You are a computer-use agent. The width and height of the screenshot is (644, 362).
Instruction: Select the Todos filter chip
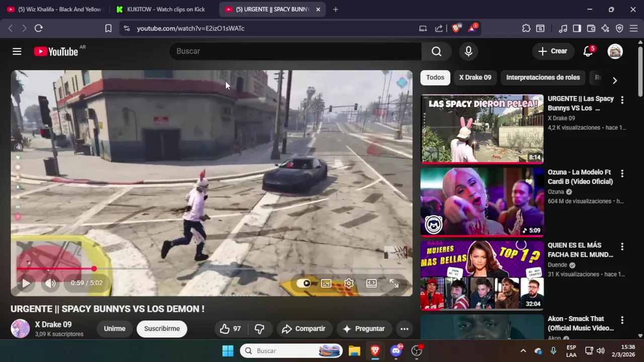coord(435,77)
